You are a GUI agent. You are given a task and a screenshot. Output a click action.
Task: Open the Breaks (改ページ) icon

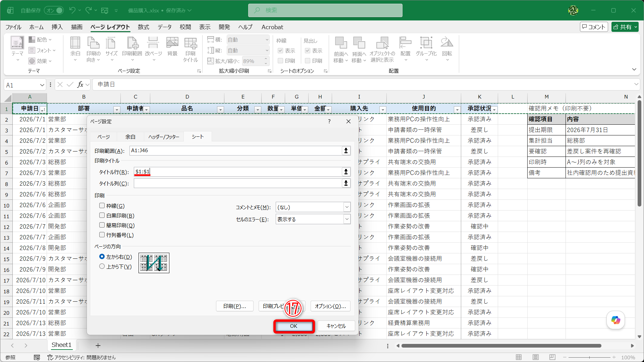pyautogui.click(x=153, y=49)
